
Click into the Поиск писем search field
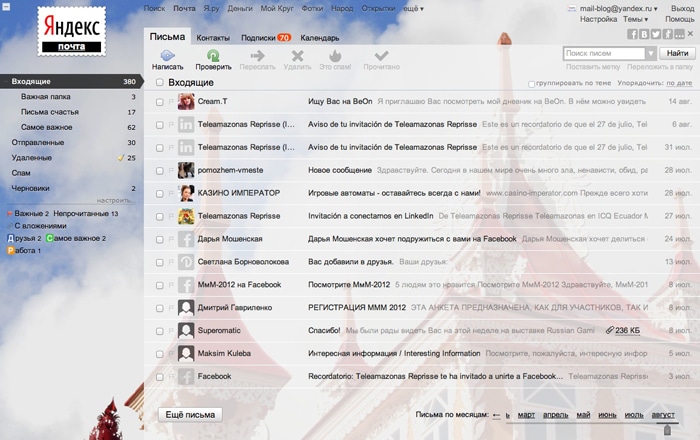pyautogui.click(x=603, y=53)
